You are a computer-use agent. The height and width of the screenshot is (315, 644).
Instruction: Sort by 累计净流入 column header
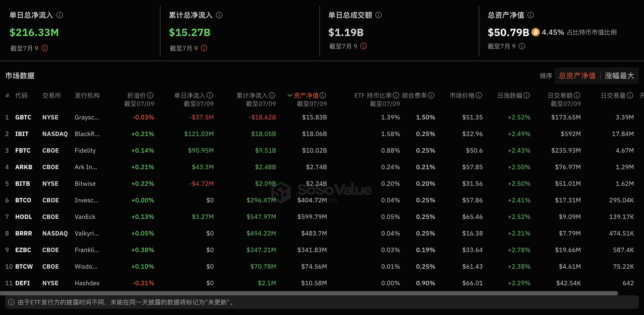(x=252, y=96)
